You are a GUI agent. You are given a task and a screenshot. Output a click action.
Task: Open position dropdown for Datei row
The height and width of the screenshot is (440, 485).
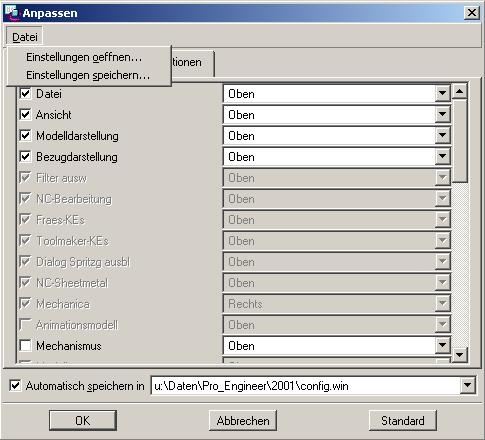[x=442, y=94]
